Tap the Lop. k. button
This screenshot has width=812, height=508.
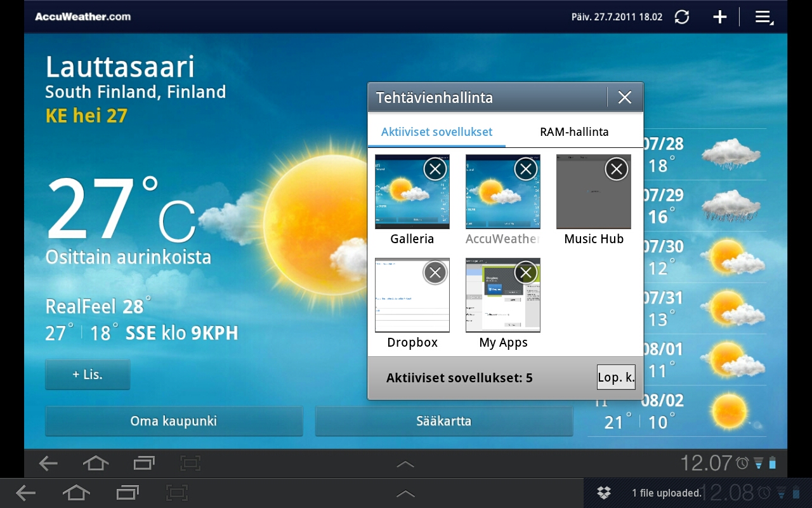[x=616, y=377]
